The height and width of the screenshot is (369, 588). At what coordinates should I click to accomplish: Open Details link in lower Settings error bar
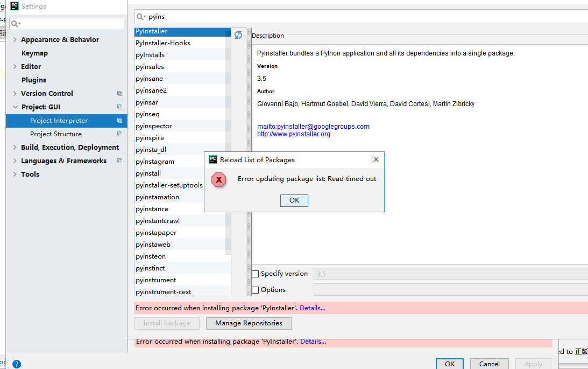[x=313, y=342]
